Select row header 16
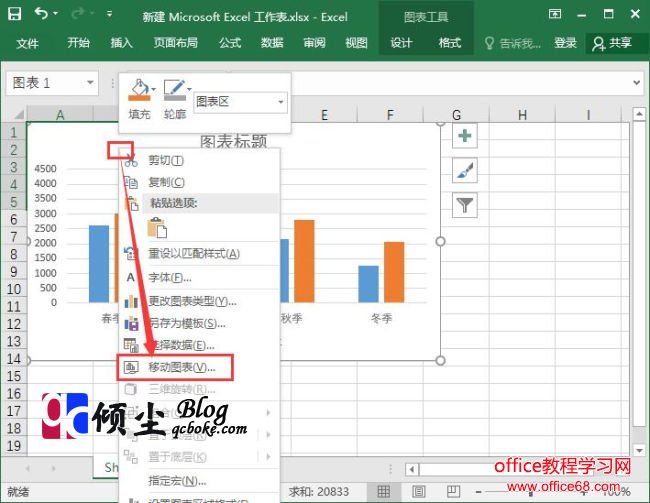 (x=14, y=394)
